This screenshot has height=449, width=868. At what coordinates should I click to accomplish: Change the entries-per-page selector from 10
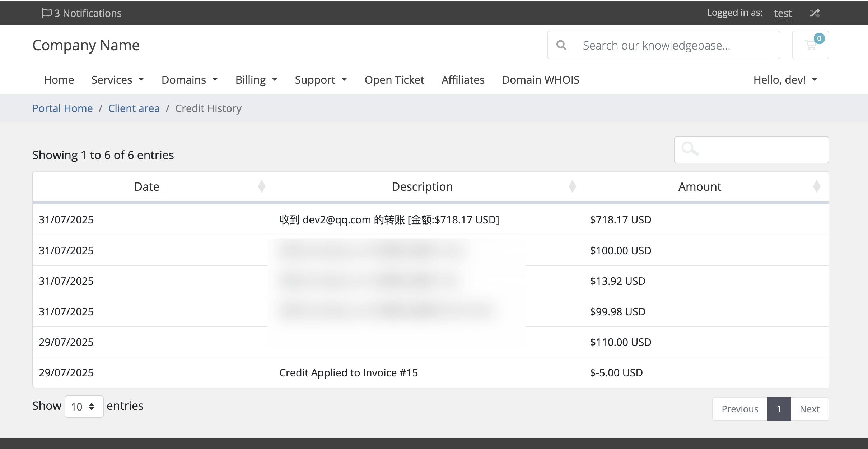pyautogui.click(x=84, y=406)
